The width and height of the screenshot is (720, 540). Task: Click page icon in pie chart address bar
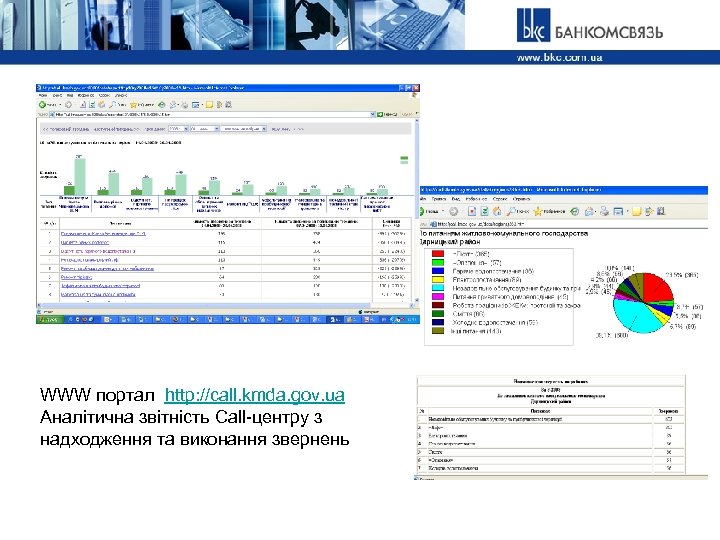click(433, 225)
